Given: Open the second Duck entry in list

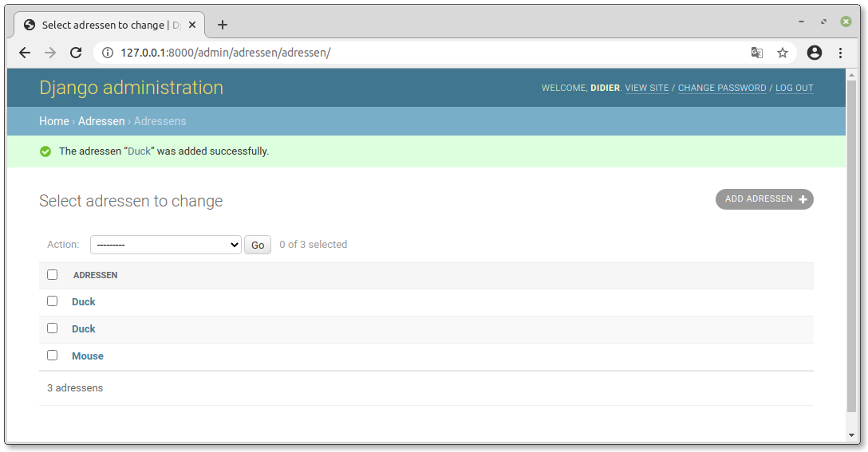Looking at the screenshot, I should coord(84,328).
